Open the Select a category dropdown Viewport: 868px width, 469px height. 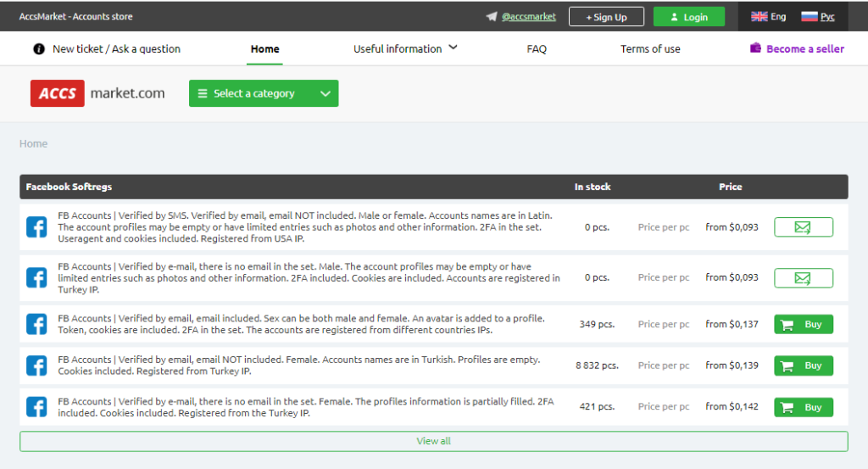tap(264, 93)
